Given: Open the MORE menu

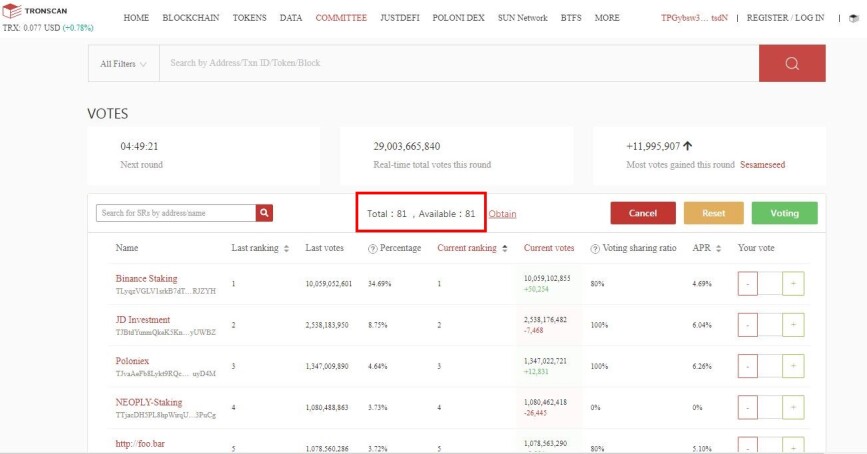Looking at the screenshot, I should click(x=607, y=18).
